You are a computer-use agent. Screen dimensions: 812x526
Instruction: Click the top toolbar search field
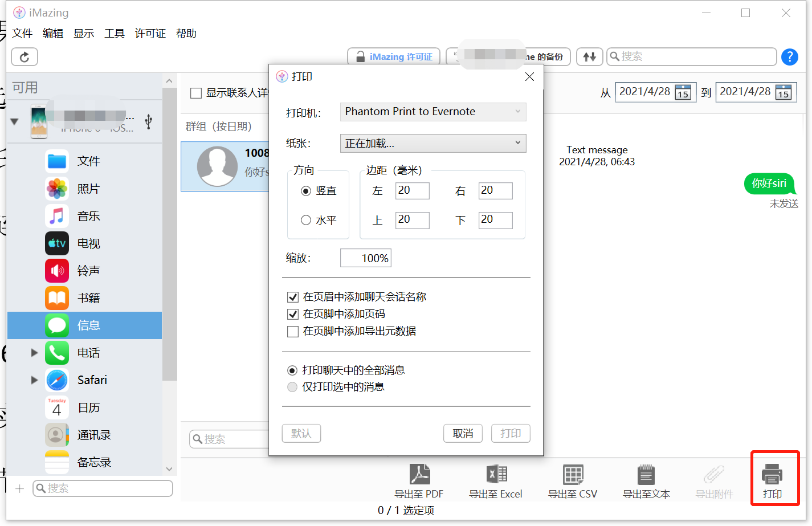point(692,57)
